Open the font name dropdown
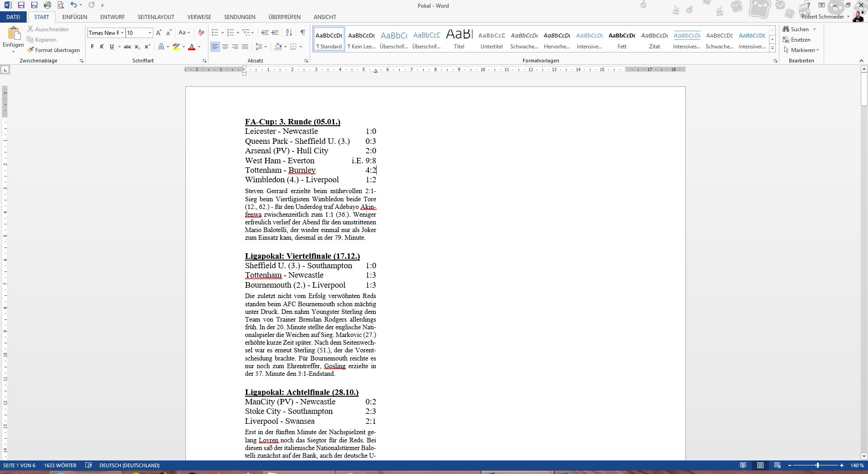The image size is (868, 474). coord(122,33)
